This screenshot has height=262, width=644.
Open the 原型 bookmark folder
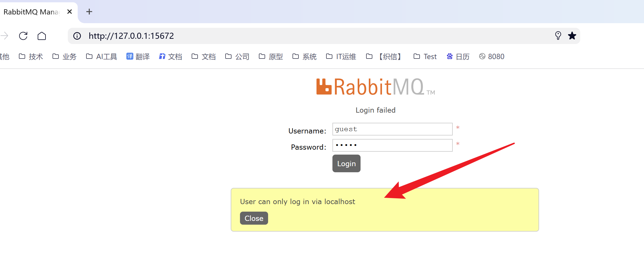click(271, 56)
